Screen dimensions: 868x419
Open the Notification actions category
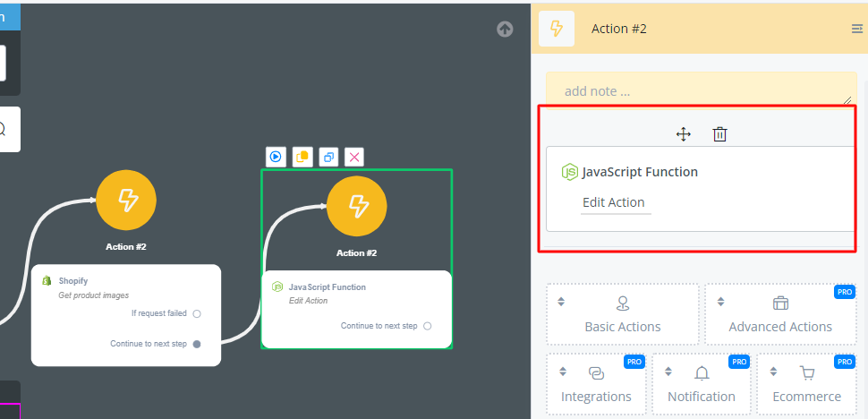pos(701,384)
